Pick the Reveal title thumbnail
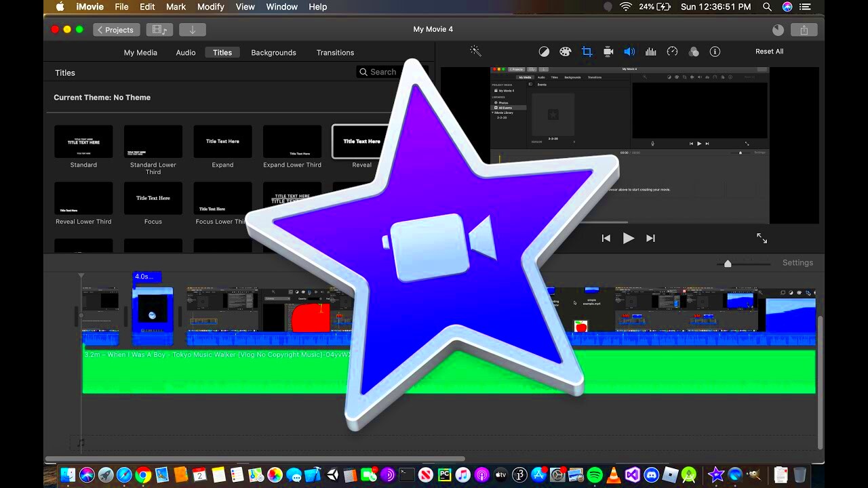 361,142
